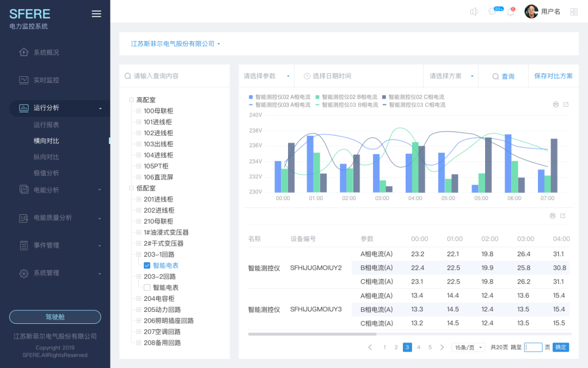Open 运行报表 submenu item
Image resolution: width=588 pixels, height=368 pixels.
click(46, 125)
